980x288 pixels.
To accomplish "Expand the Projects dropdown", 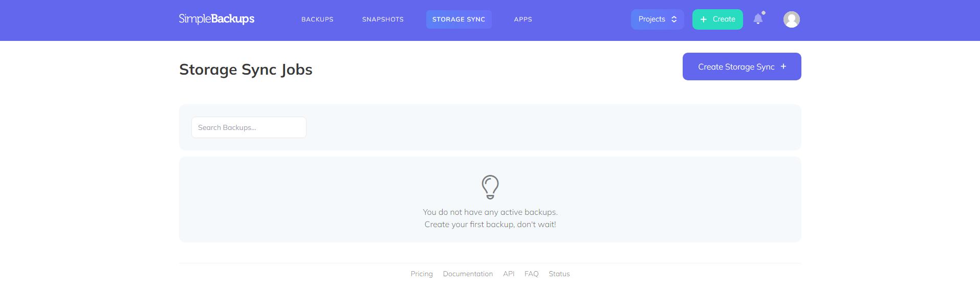I will [657, 19].
